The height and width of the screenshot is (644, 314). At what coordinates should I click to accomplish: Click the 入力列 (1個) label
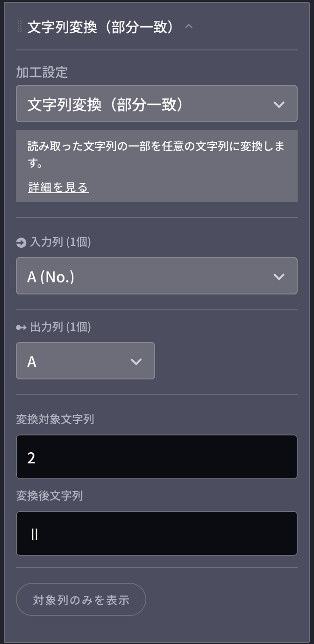(60, 242)
